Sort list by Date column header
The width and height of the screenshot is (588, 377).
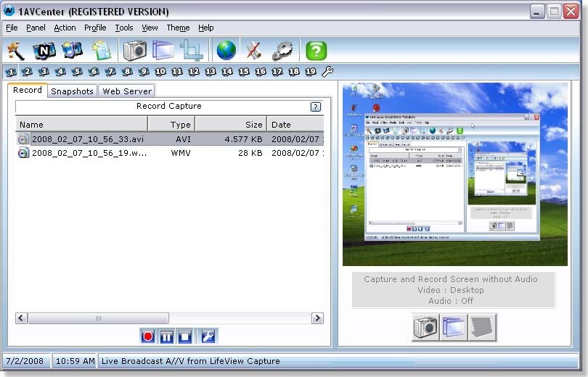[x=295, y=124]
